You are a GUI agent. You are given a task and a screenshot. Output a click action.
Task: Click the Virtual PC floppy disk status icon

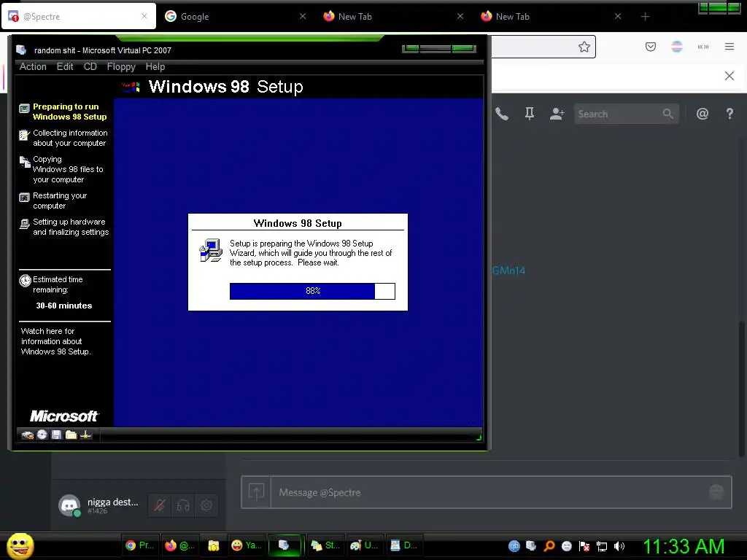(57, 435)
